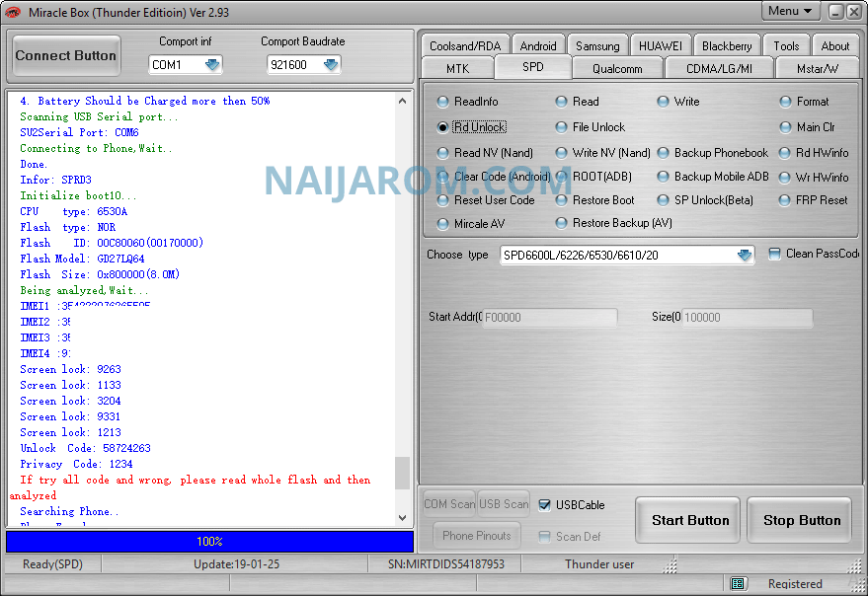This screenshot has width=868, height=596.
Task: Select the Read NV (Nand) option
Action: [485, 153]
